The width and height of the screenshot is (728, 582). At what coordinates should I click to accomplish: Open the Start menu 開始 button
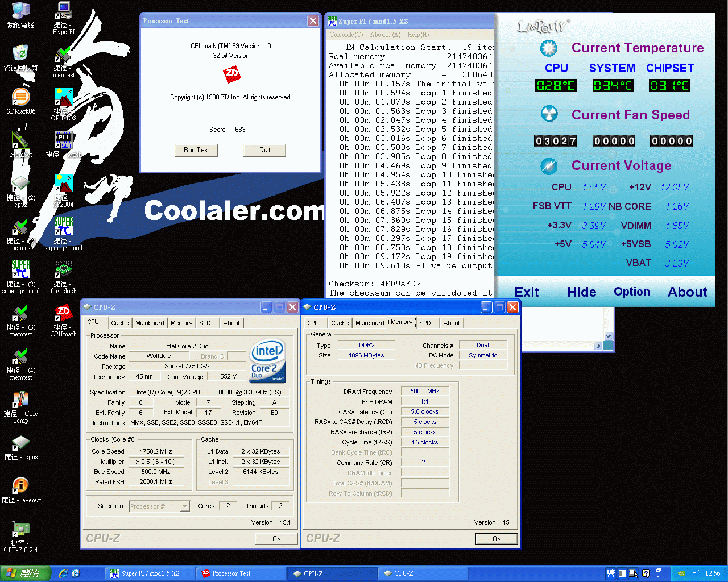click(x=26, y=573)
